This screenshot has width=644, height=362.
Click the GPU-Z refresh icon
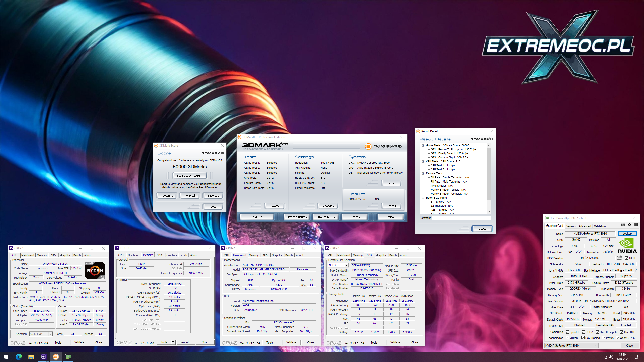click(x=629, y=225)
